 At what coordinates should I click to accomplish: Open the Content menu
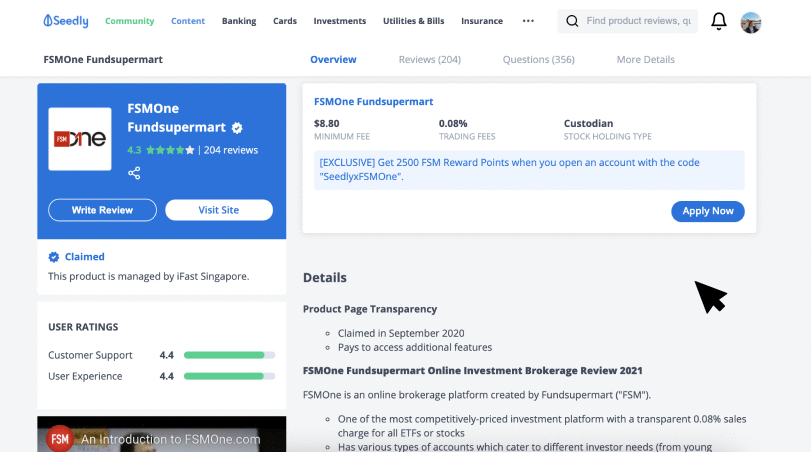(188, 21)
